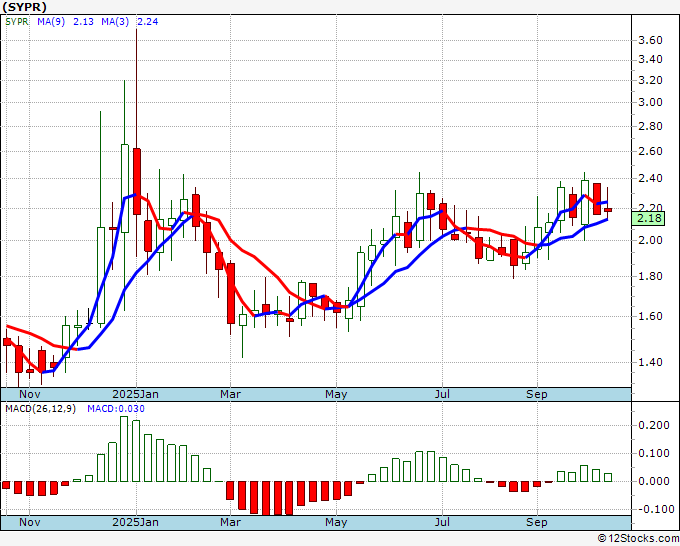Select Jul on the price chart time axis
Image resolution: width=680 pixels, height=546 pixels.
[x=441, y=394]
